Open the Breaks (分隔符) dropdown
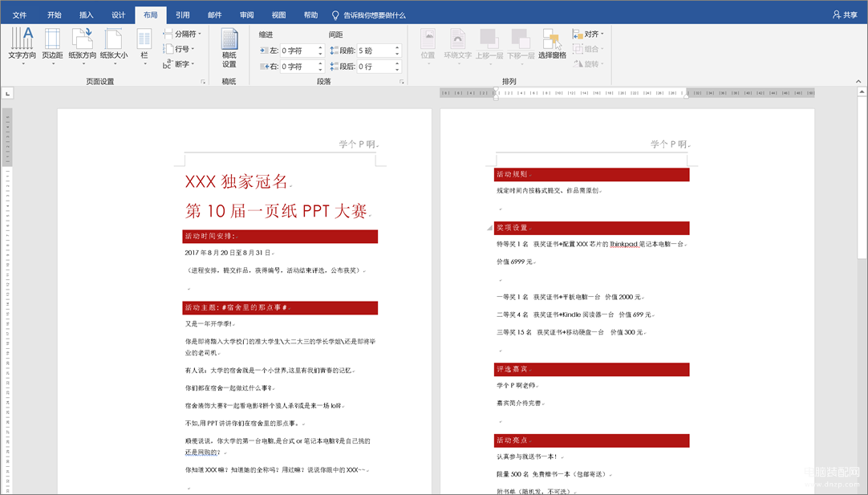The image size is (868, 495). pos(182,34)
